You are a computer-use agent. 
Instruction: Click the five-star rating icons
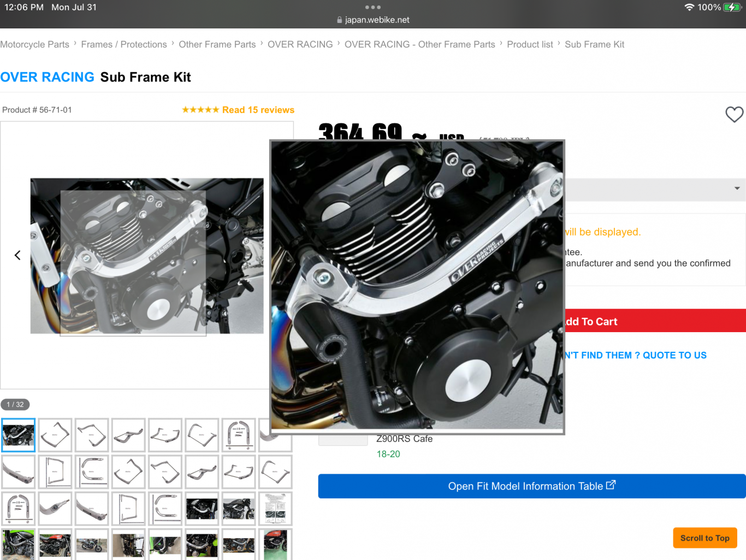tap(200, 110)
